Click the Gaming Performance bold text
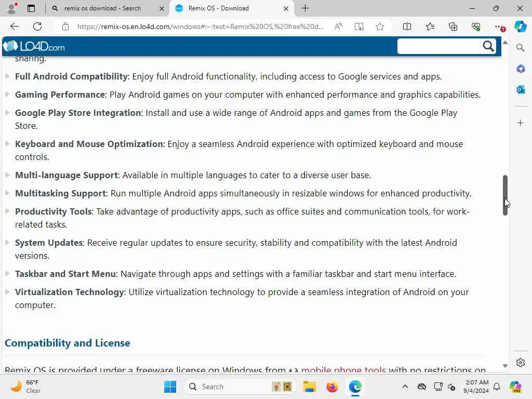 pos(60,95)
